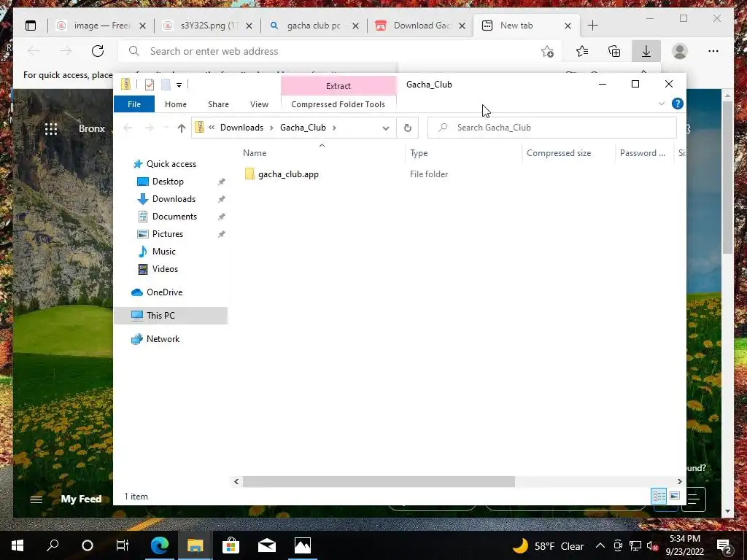Switch to the 'gacha club pc' Edge tab

coord(314,26)
